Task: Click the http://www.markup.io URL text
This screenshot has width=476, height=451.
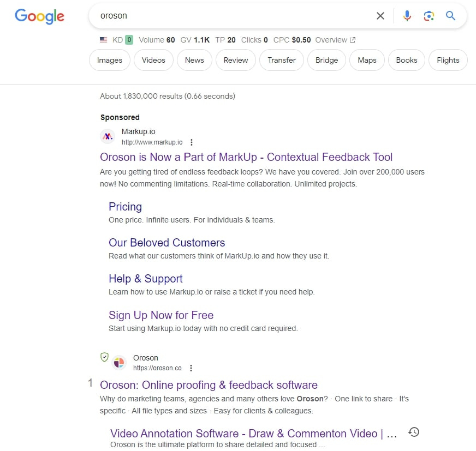Action: click(152, 142)
